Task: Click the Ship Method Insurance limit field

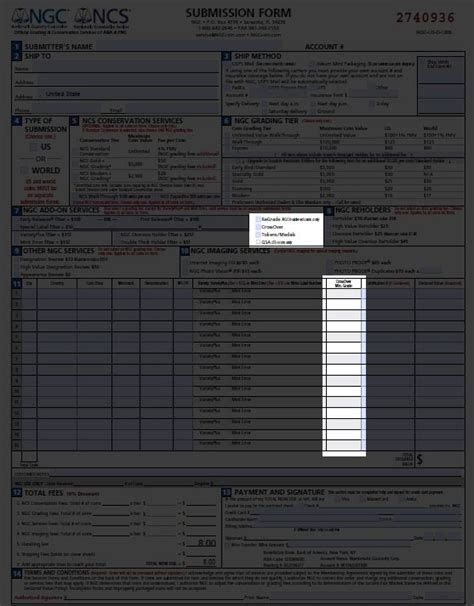Action: [373, 95]
